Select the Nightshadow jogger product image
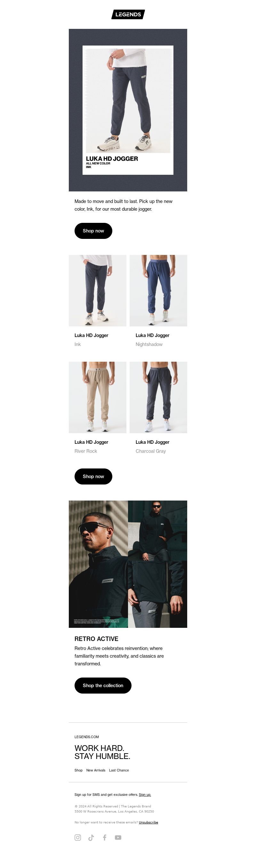 click(158, 291)
